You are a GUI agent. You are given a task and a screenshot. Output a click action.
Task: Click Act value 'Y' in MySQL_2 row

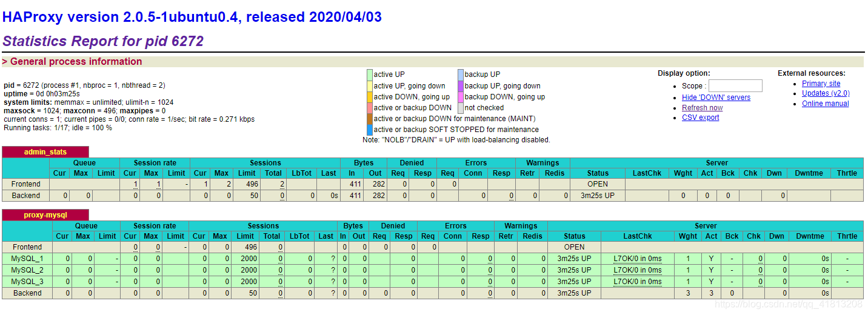(711, 270)
